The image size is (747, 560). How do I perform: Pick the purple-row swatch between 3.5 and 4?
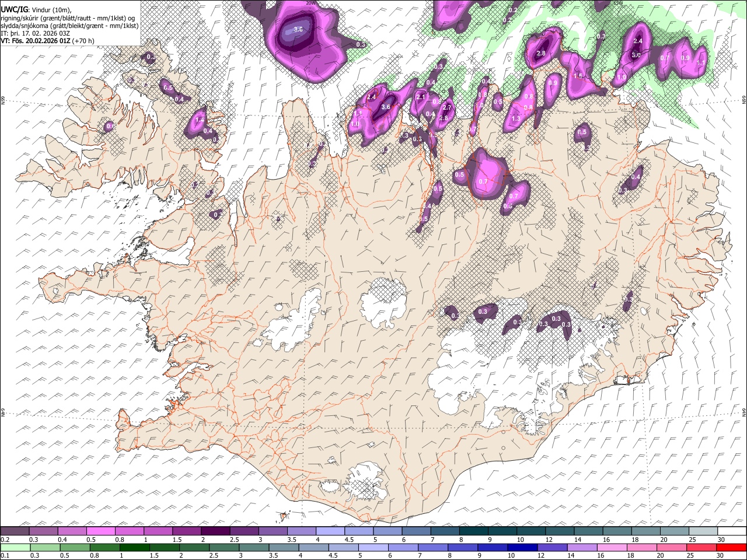click(x=301, y=531)
